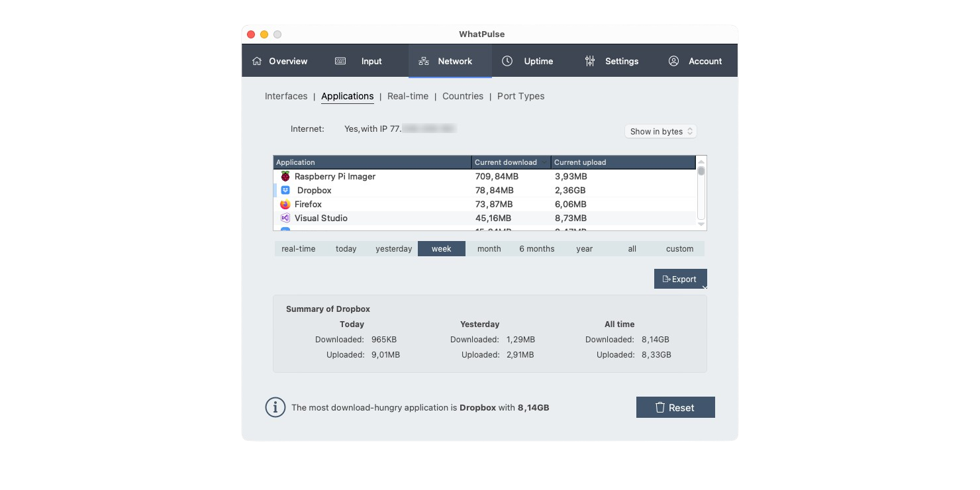This screenshot has height=490, width=980.
Task: Click the Visual Studio app icon
Action: [285, 218]
